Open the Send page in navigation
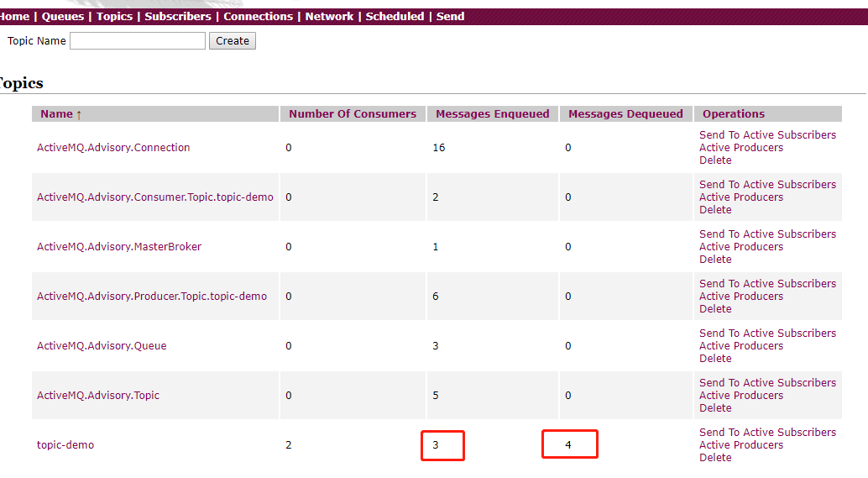Image resolution: width=868 pixels, height=478 pixels. tap(450, 17)
